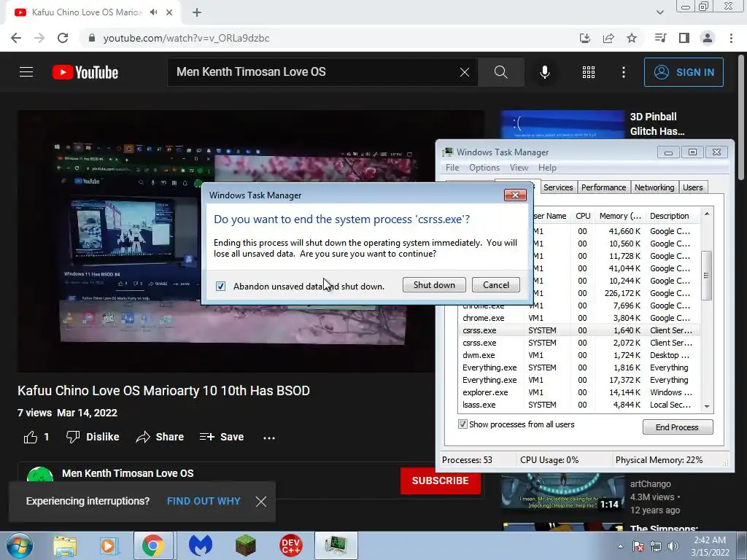Open the Help menu in Task Manager
Screen dimensions: 747x560
coord(547,168)
